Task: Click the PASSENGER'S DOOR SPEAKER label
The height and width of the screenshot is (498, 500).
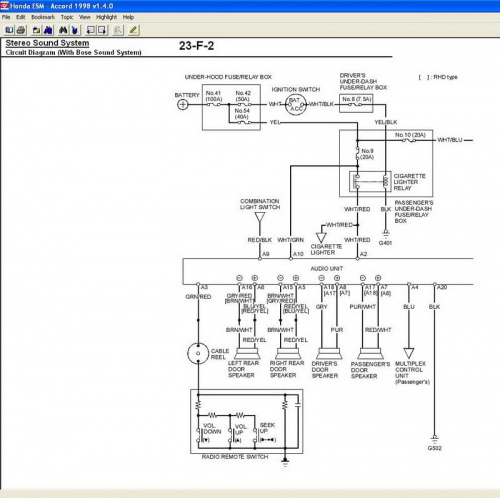Action: click(370, 370)
